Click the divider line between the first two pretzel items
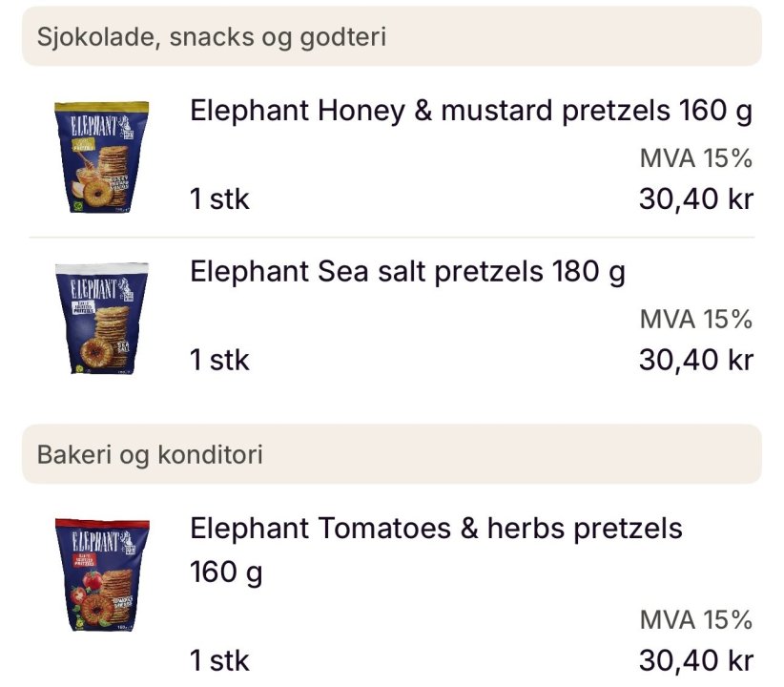 (x=392, y=238)
